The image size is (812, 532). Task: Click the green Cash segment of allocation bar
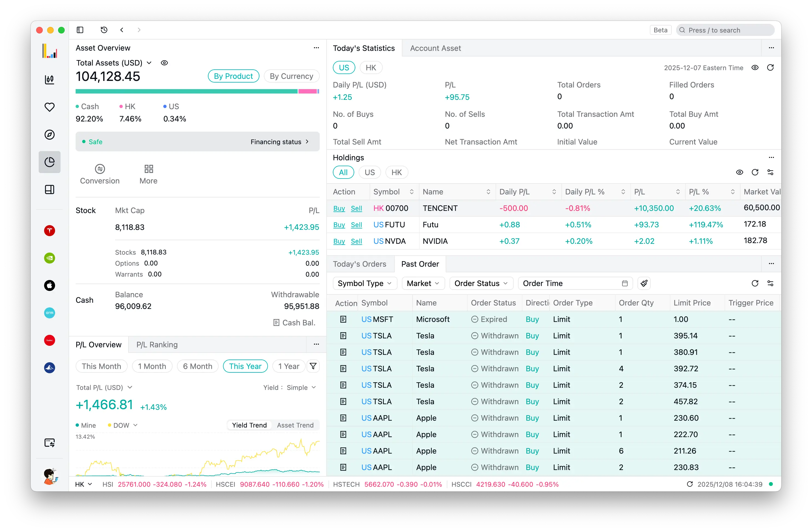(x=186, y=92)
